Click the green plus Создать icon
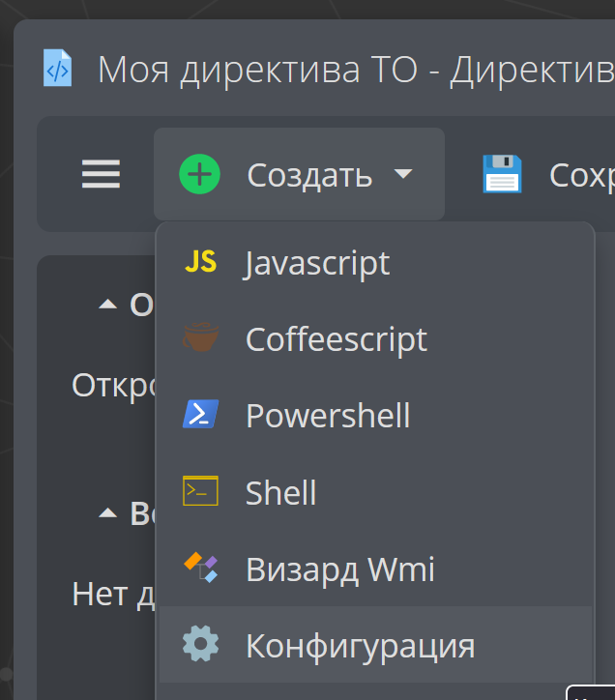615x700 pixels. click(199, 174)
